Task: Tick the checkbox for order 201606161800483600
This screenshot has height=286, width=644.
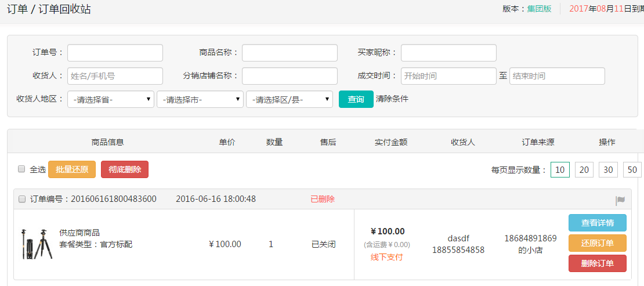Action: click(x=22, y=199)
